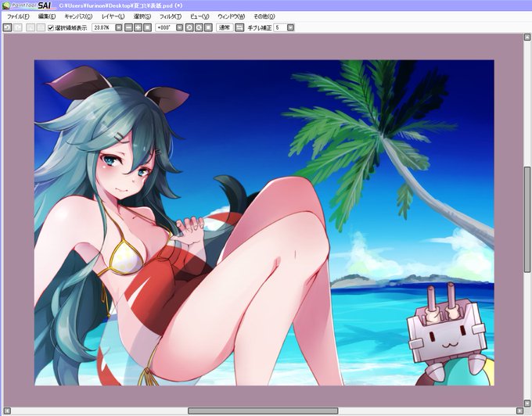The image size is (532, 416).
Task: Click the rotation angle value field
Action: click(x=166, y=28)
